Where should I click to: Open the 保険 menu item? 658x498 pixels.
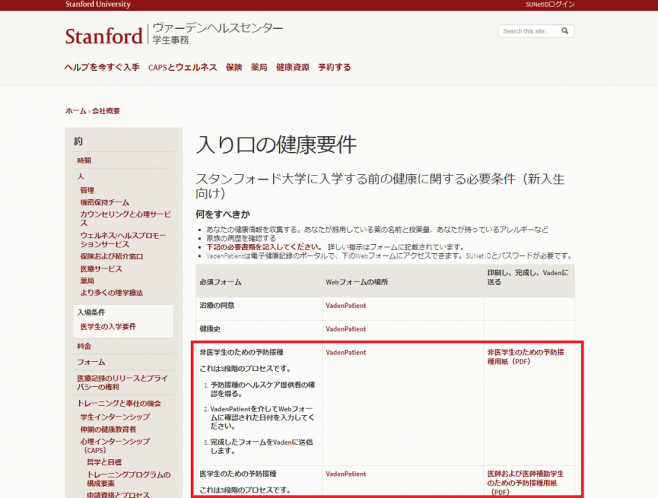(x=234, y=67)
